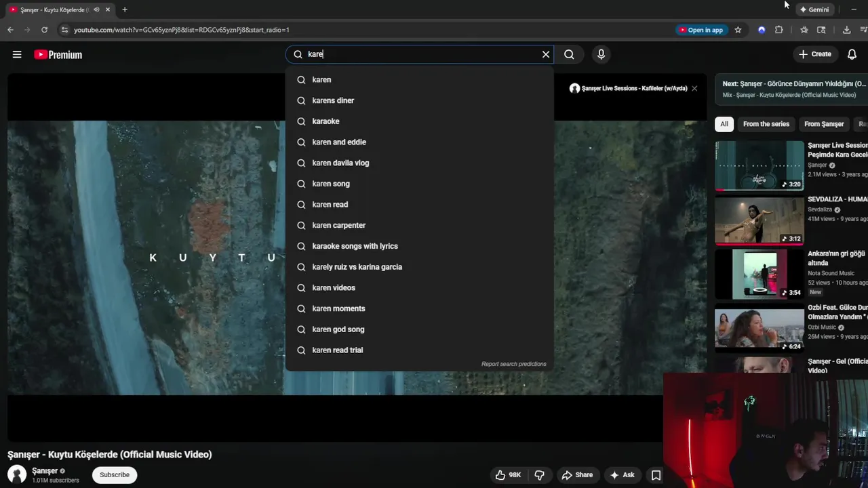Select suggestion "karen davila vlog"

coord(420,163)
